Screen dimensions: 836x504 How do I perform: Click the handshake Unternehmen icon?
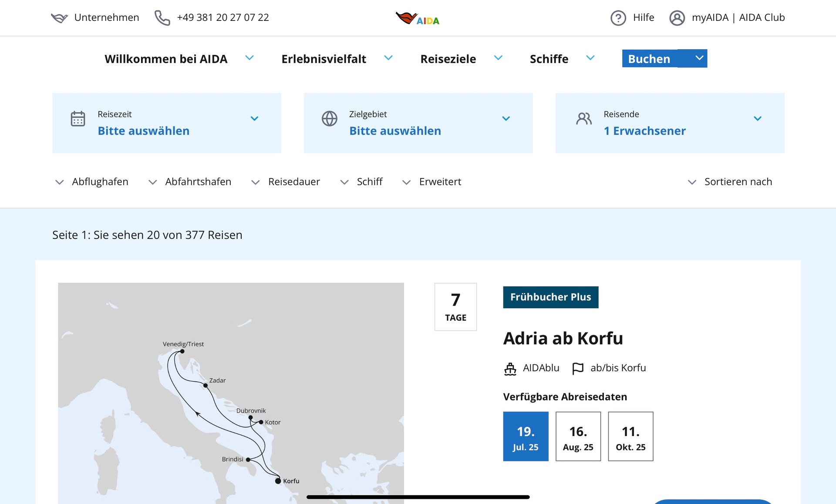(x=59, y=18)
